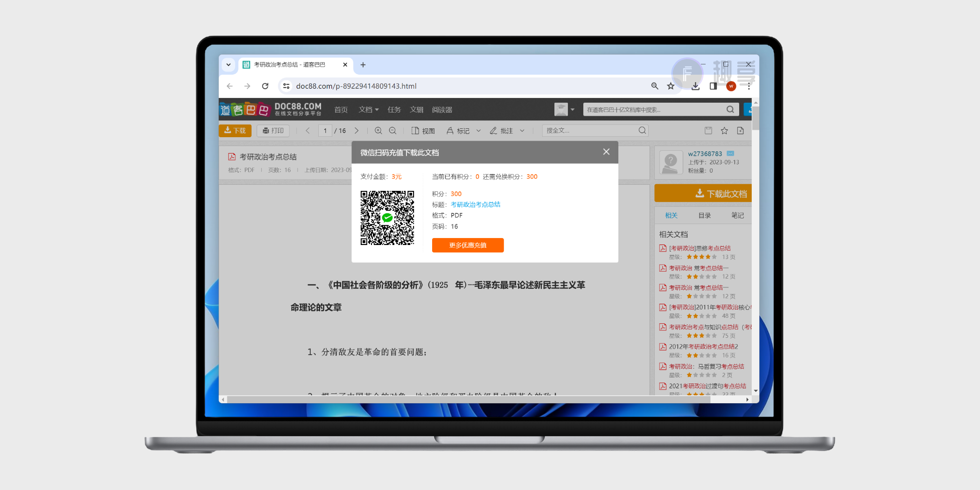Expand the dropdown arrow beside 批注
The image size is (980, 490).
click(x=522, y=131)
